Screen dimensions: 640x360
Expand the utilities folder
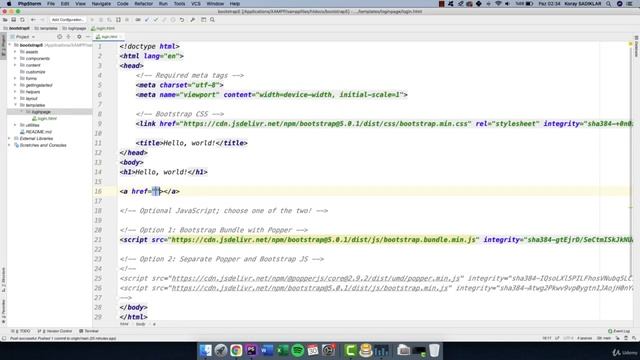pyautogui.click(x=15, y=125)
